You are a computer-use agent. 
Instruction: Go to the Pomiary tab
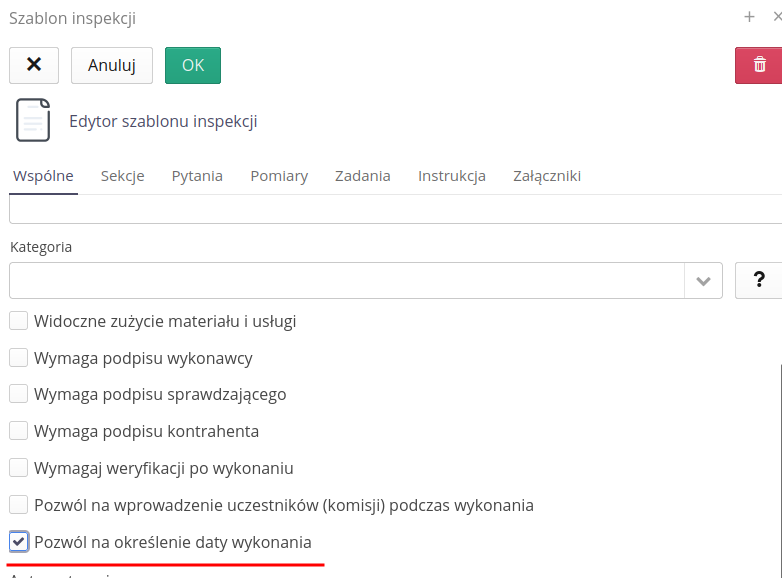[x=279, y=176]
